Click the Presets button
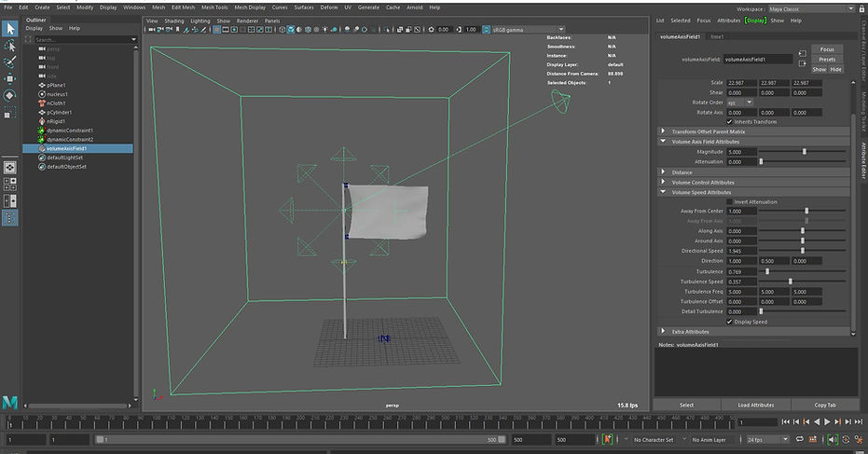 click(x=827, y=60)
